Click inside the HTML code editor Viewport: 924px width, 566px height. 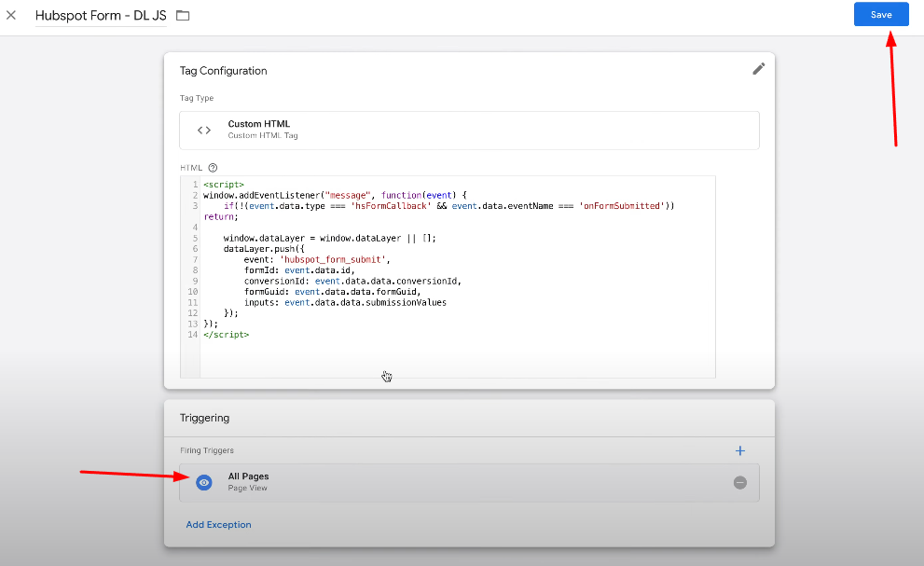click(x=448, y=277)
